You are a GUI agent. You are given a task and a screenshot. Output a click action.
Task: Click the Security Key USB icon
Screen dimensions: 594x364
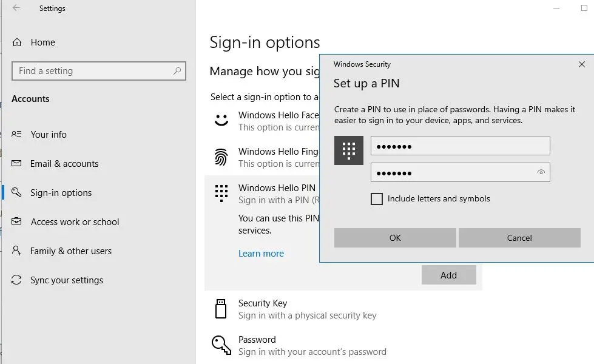[221, 309]
